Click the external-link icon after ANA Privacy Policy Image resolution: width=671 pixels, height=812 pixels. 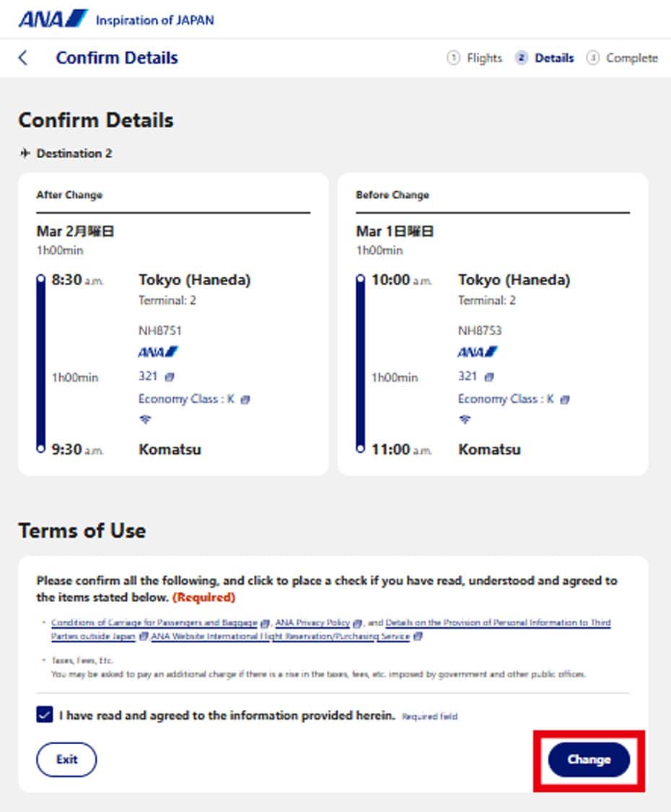[357, 623]
